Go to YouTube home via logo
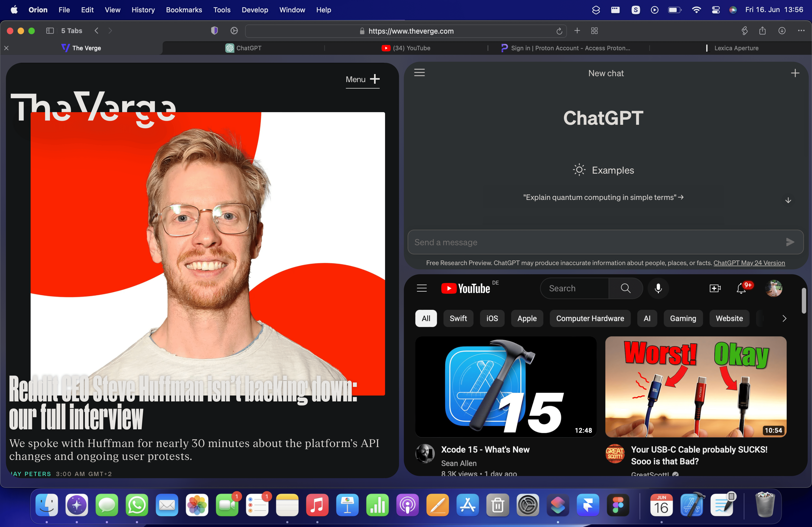This screenshot has width=812, height=527. tap(466, 288)
